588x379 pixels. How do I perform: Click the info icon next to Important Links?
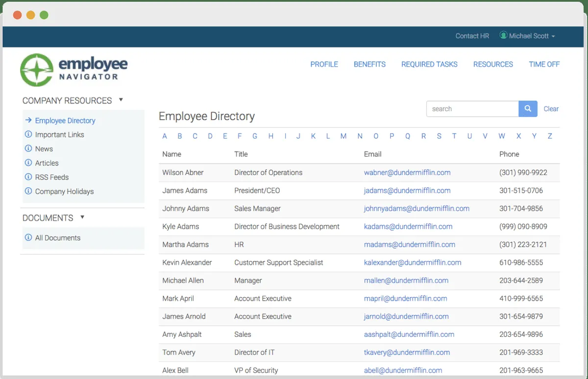click(28, 134)
